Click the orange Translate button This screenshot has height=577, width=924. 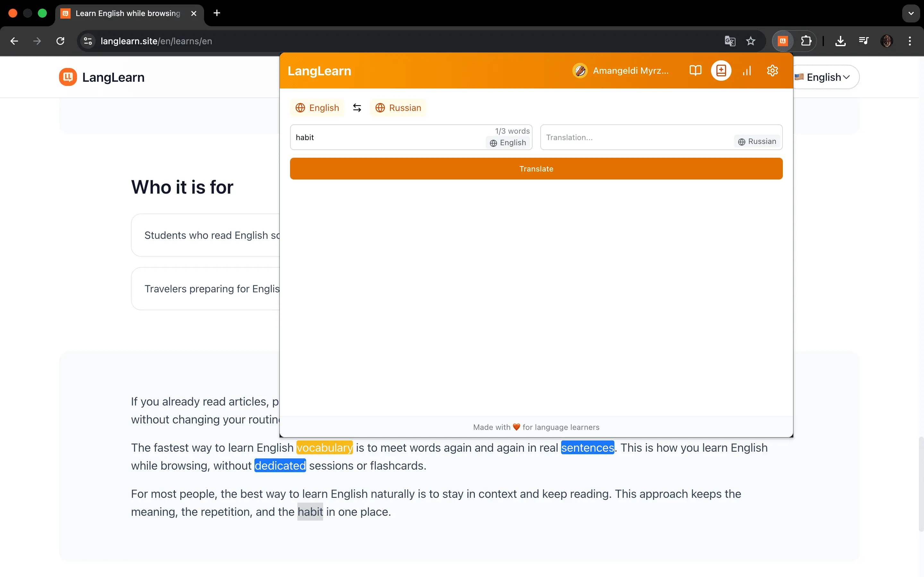(x=536, y=169)
